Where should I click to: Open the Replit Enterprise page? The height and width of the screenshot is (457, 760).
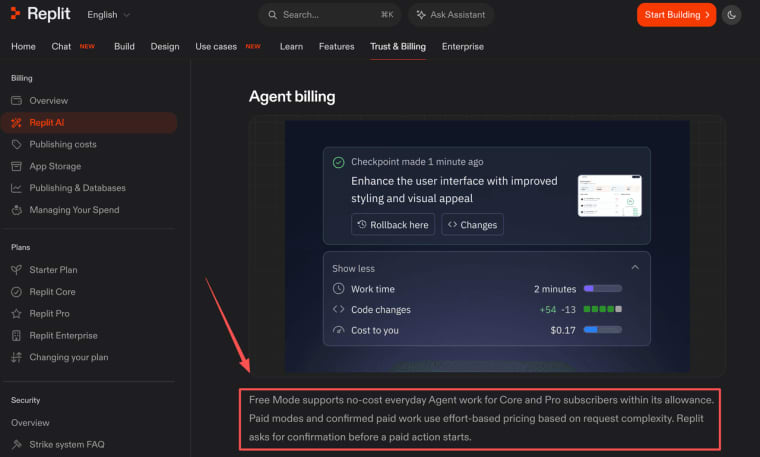(63, 335)
